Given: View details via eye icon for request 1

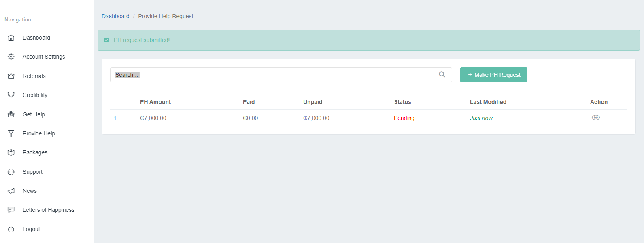Looking at the screenshot, I should (x=595, y=118).
